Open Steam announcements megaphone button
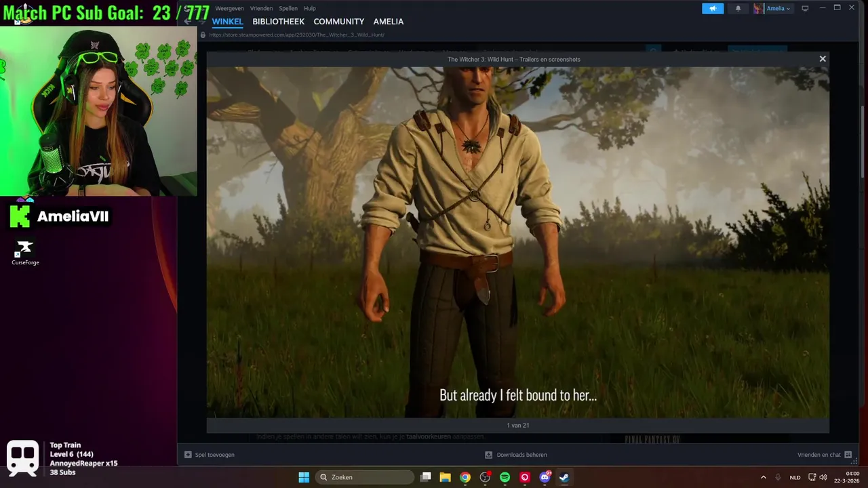Viewport: 868px width, 488px height. point(713,8)
